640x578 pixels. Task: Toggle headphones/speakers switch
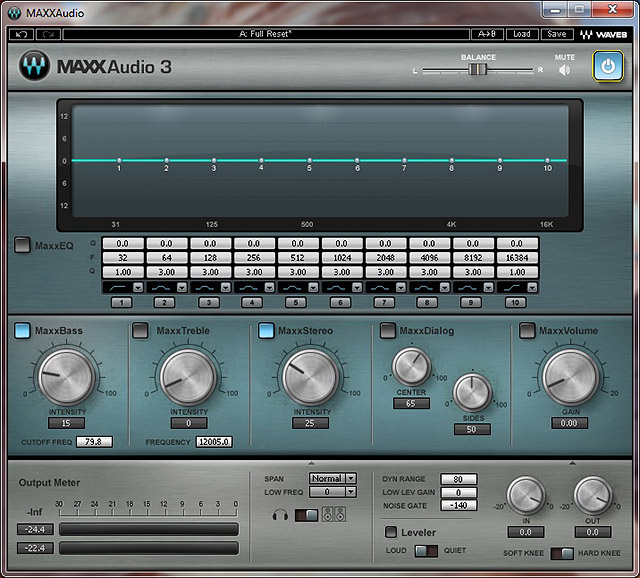[306, 515]
